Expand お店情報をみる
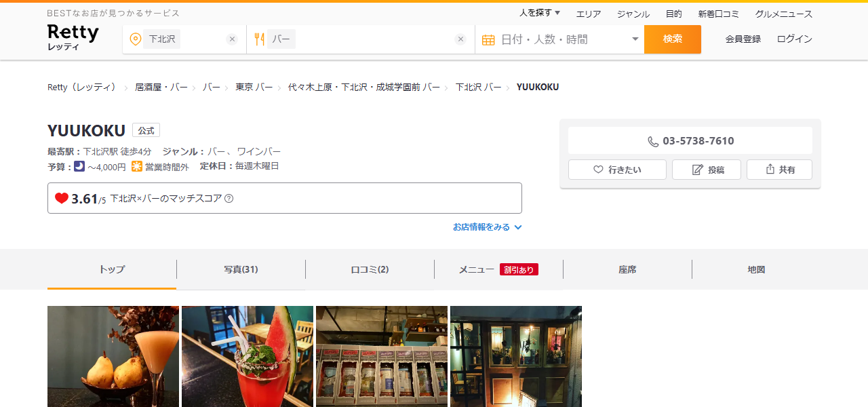Image resolution: width=868 pixels, height=407 pixels. [488, 227]
